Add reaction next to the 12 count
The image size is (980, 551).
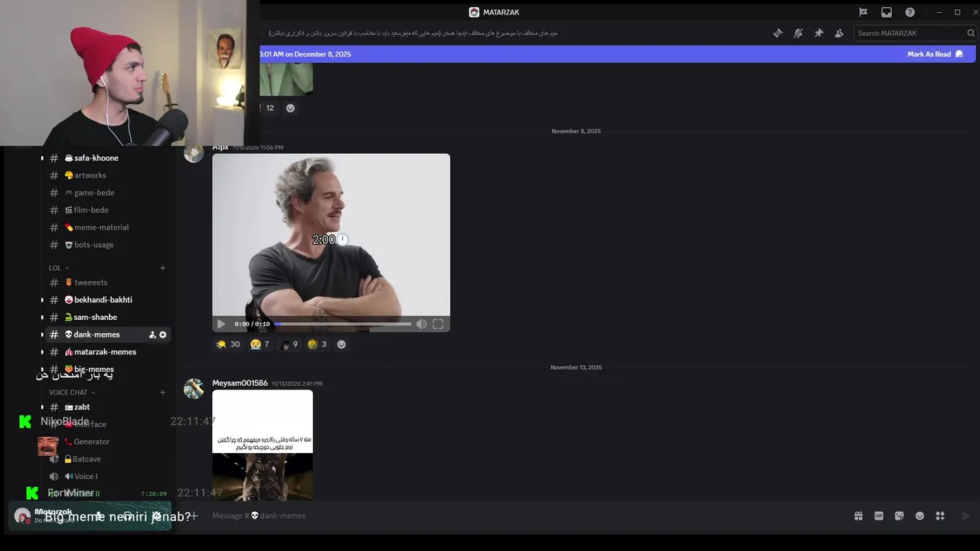pyautogui.click(x=290, y=108)
